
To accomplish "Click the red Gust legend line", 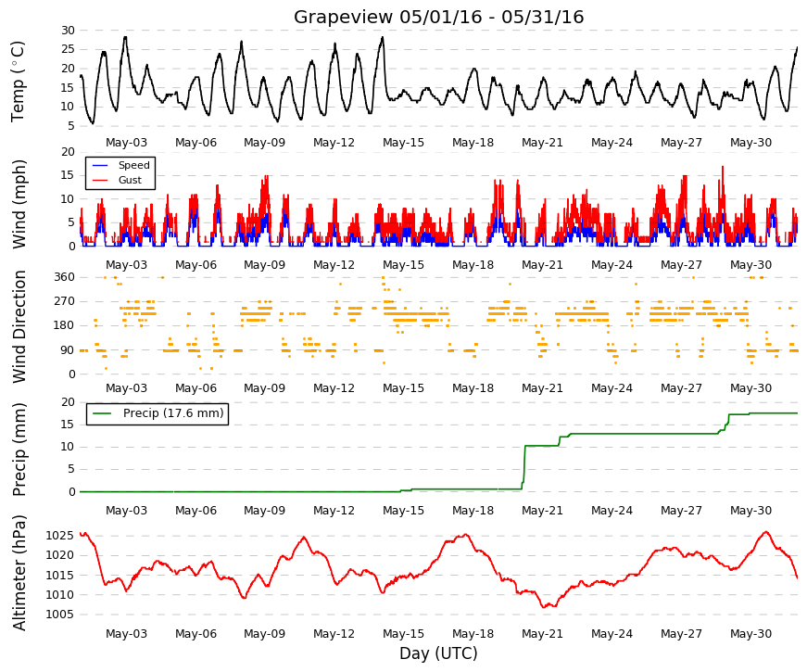I will pyautogui.click(x=100, y=180).
